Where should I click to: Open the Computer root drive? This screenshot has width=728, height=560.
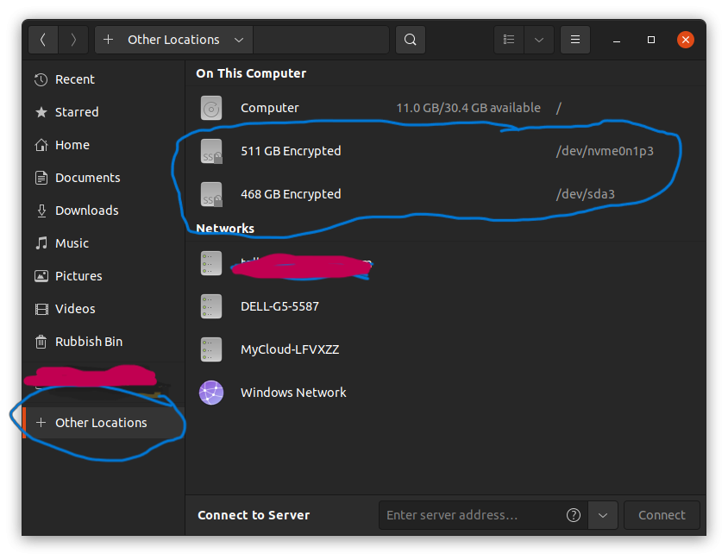coord(269,108)
